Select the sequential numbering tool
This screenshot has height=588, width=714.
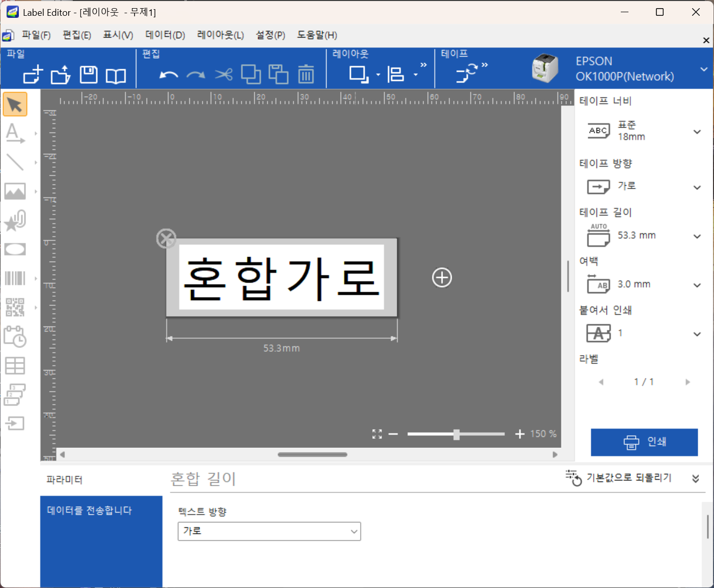[x=15, y=395]
